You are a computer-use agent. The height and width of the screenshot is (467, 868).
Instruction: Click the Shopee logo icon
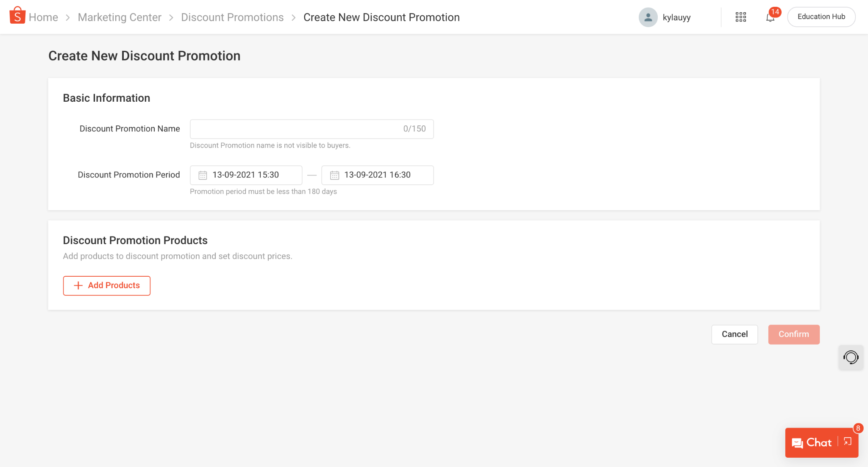(17, 15)
